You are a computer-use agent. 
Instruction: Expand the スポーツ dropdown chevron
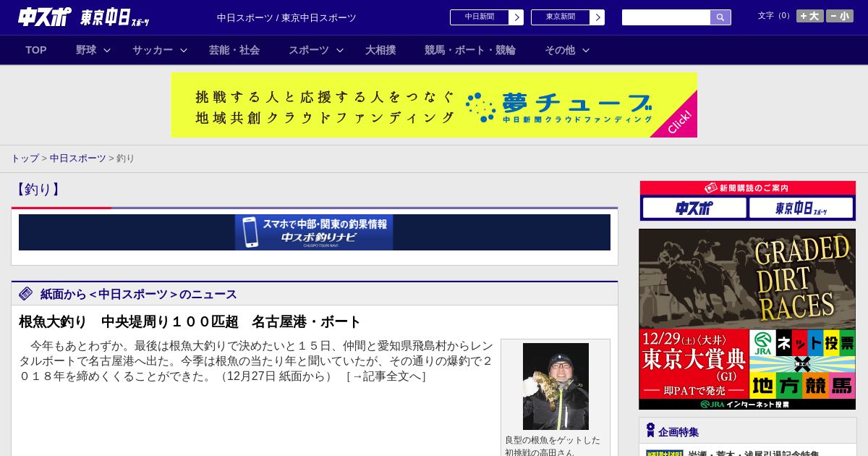[340, 50]
